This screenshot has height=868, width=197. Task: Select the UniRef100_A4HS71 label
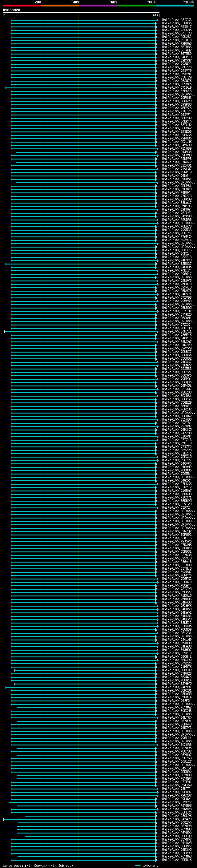pos(177,294)
